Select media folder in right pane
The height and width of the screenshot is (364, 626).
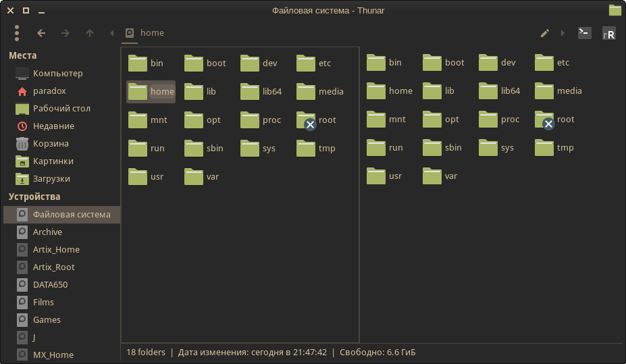558,90
